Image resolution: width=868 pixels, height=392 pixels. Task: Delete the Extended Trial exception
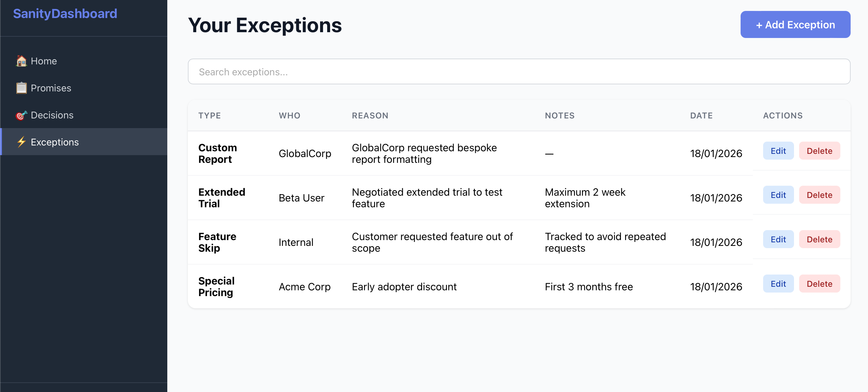[819, 195]
